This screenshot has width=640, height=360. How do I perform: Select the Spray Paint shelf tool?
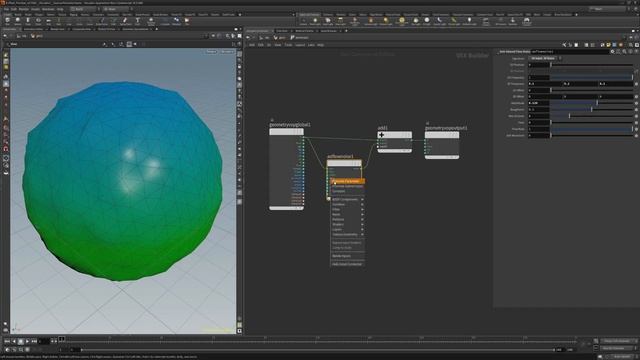point(125,21)
